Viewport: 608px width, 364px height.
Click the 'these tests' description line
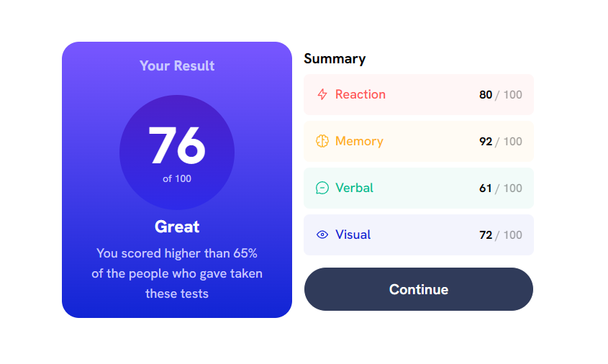coord(177,294)
